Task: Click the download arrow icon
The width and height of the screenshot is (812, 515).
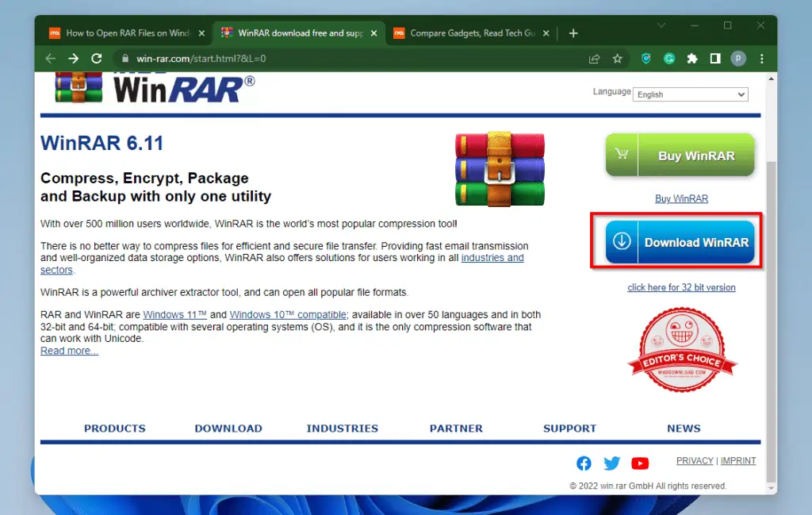Action: click(x=622, y=241)
